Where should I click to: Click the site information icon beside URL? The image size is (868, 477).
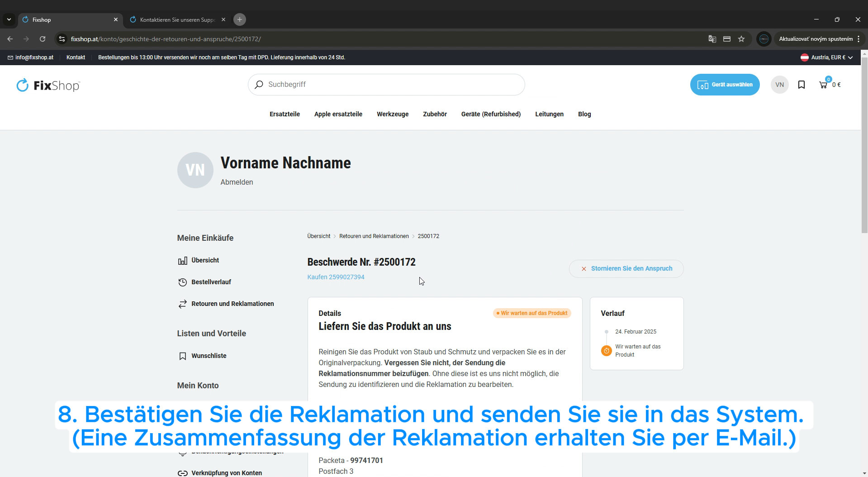click(x=62, y=39)
